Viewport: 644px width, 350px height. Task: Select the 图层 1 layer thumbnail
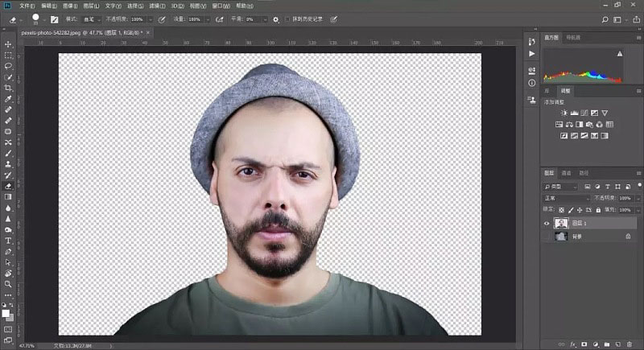(x=562, y=224)
